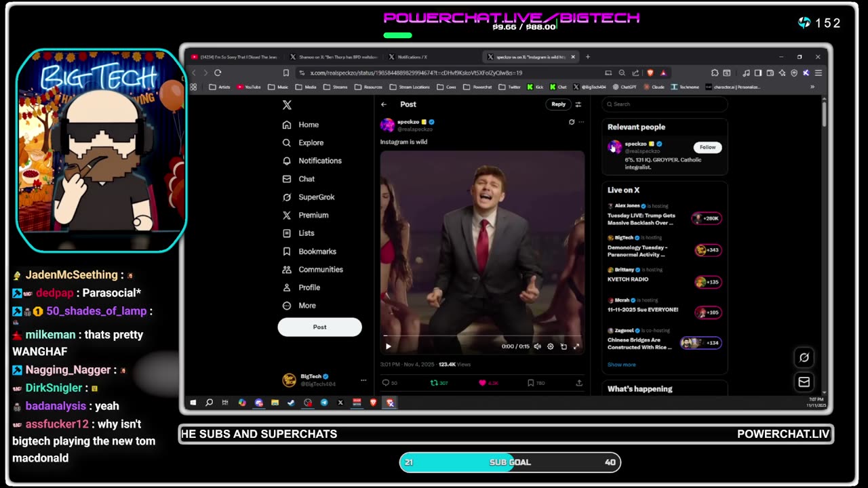Open Steam from the taskbar

(x=291, y=403)
